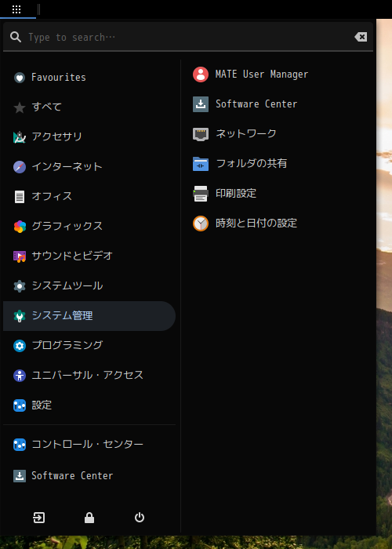Click the グラフィックス colorful icon

point(20,227)
